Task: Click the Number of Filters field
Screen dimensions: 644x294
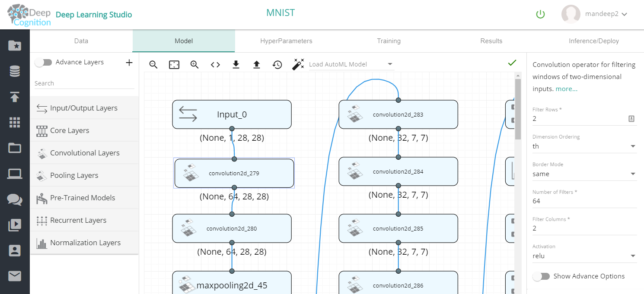Action: click(585, 201)
